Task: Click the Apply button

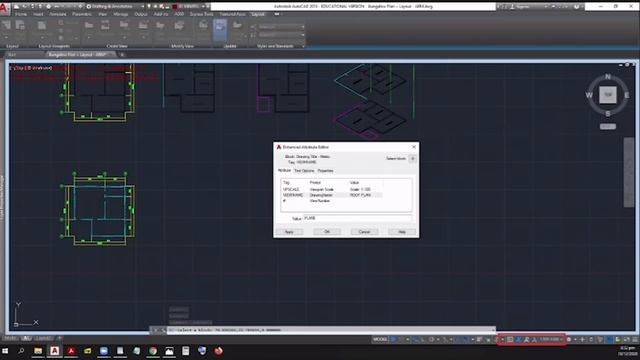Action: click(x=289, y=232)
